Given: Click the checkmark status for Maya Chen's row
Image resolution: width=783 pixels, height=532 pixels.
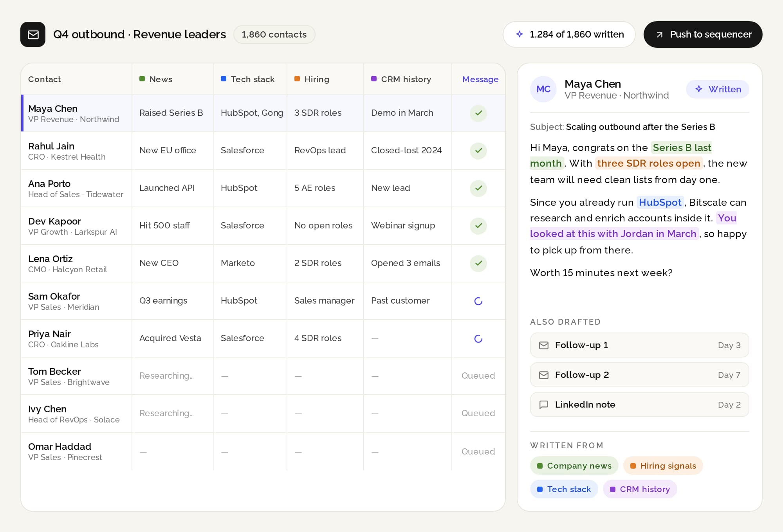Looking at the screenshot, I should click(478, 113).
